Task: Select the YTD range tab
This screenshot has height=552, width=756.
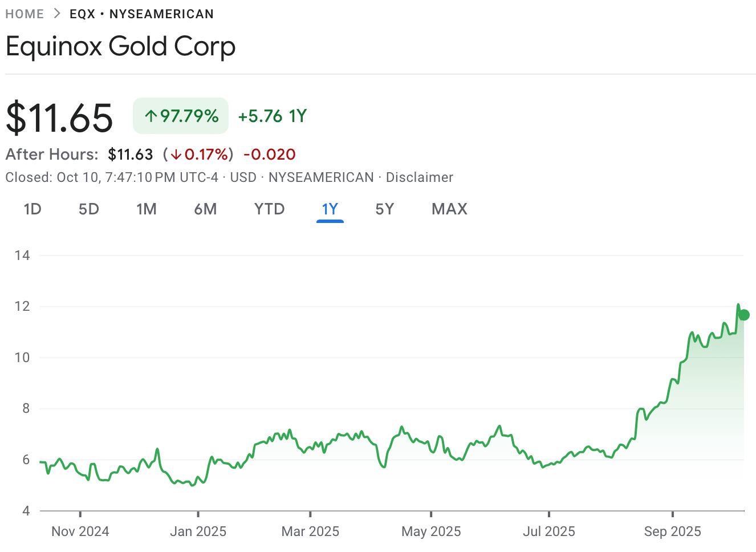Action: (269, 209)
